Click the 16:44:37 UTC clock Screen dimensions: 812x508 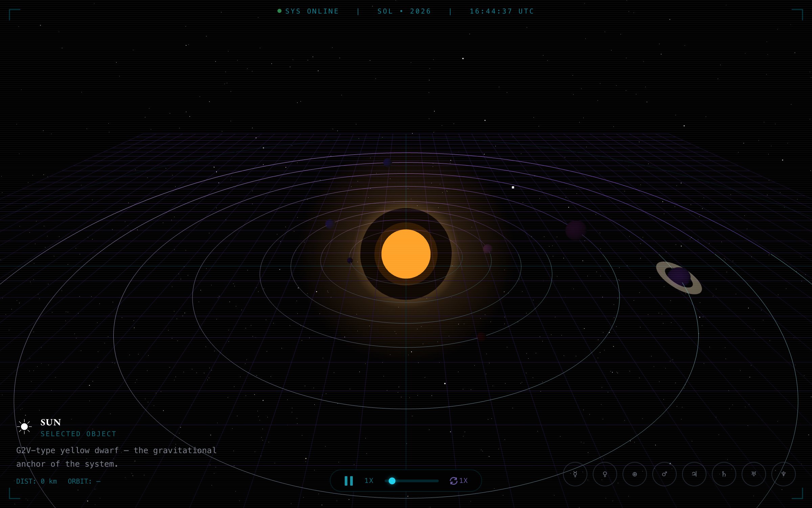501,11
